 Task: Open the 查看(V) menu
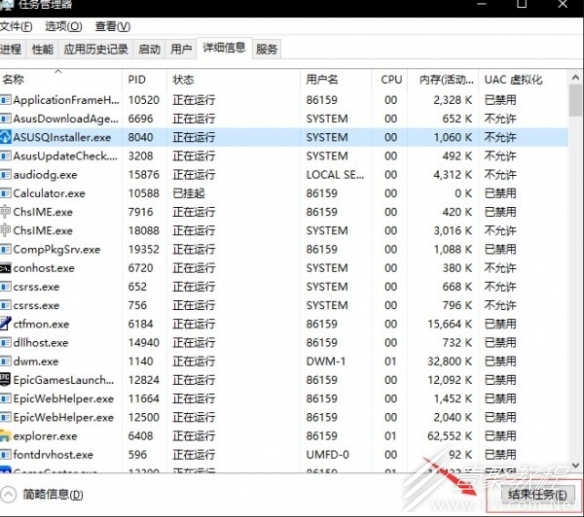coord(112,26)
